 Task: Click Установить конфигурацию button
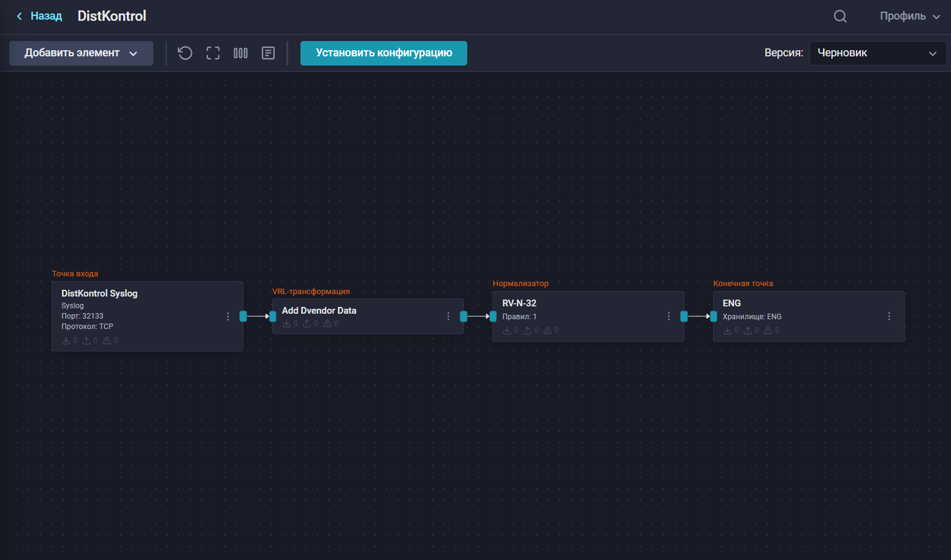pos(384,53)
